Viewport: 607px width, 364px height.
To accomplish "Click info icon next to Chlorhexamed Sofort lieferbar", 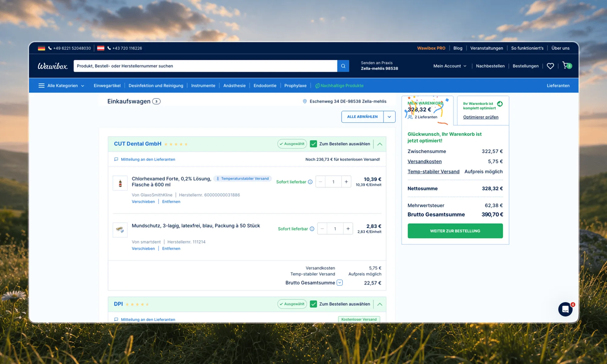I will pyautogui.click(x=310, y=182).
